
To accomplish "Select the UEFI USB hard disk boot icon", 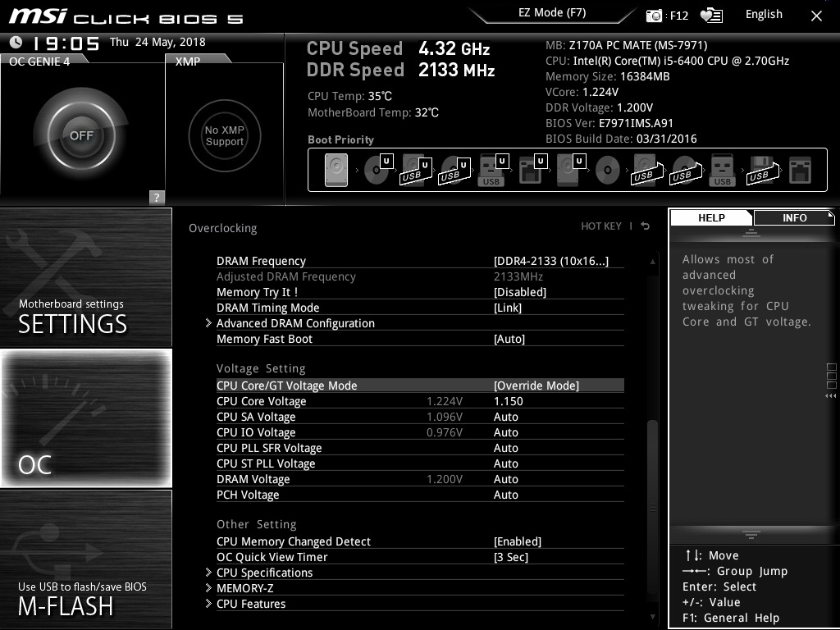I will (x=416, y=171).
